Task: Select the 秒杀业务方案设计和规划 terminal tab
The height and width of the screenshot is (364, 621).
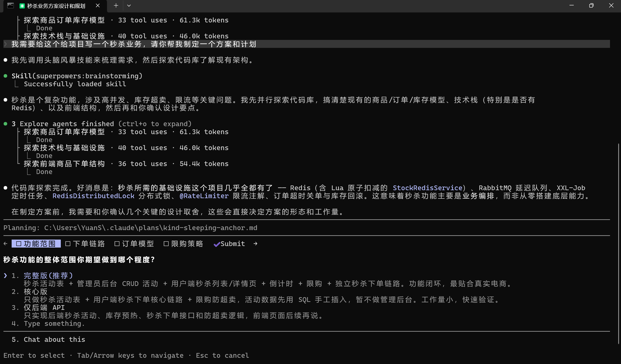Action: click(x=55, y=6)
